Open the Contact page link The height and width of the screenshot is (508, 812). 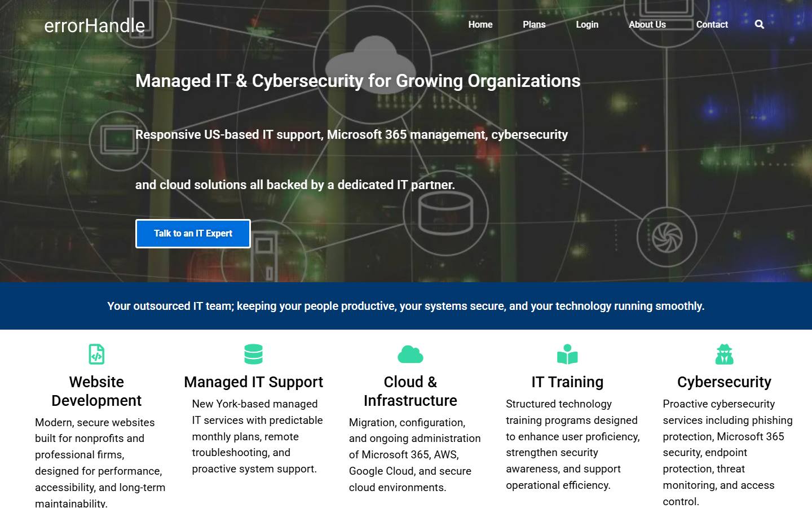712,24
